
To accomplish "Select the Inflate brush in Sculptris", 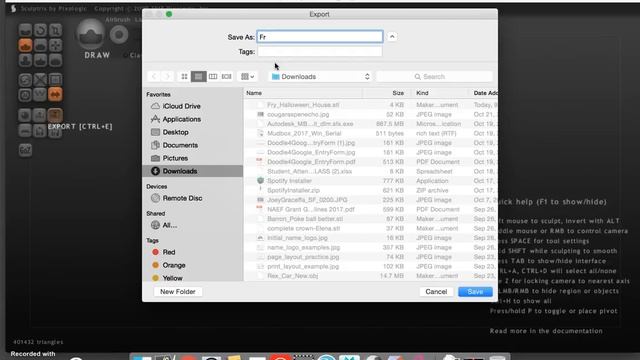I will click(25, 60).
